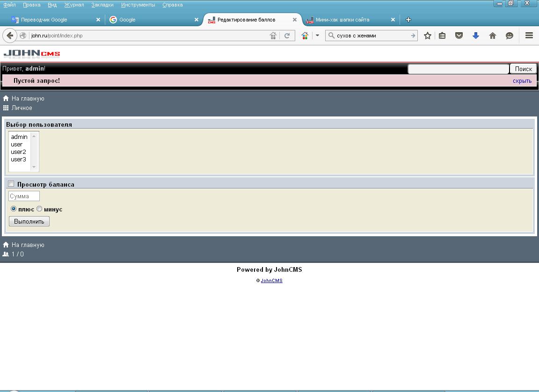Click the smiley chat icon
The image size is (539, 392).
click(x=510, y=36)
